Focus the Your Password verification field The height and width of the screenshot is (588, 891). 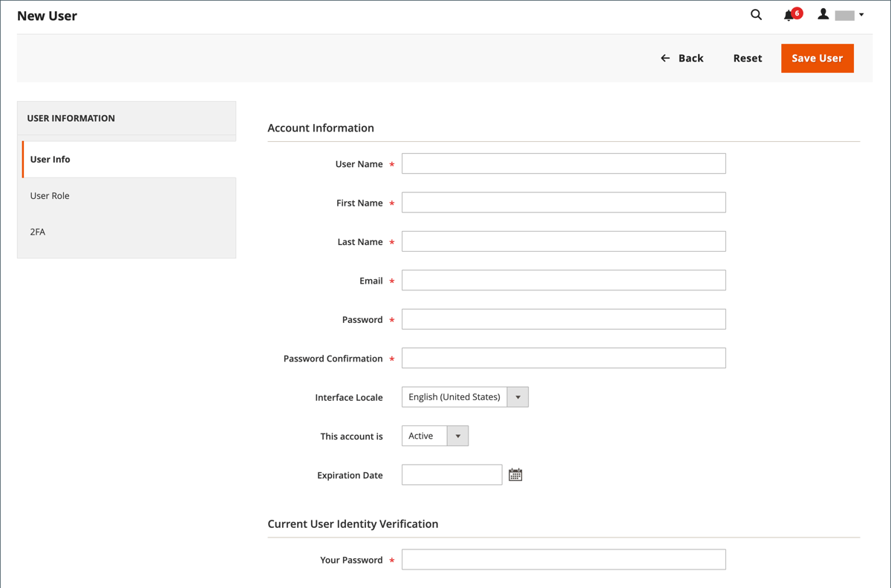pyautogui.click(x=563, y=559)
